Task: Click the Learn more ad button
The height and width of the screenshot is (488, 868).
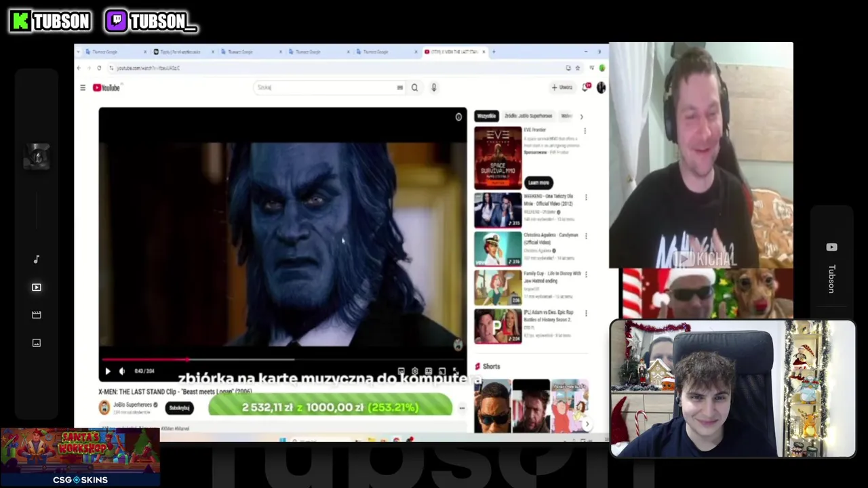Action: pyautogui.click(x=539, y=182)
